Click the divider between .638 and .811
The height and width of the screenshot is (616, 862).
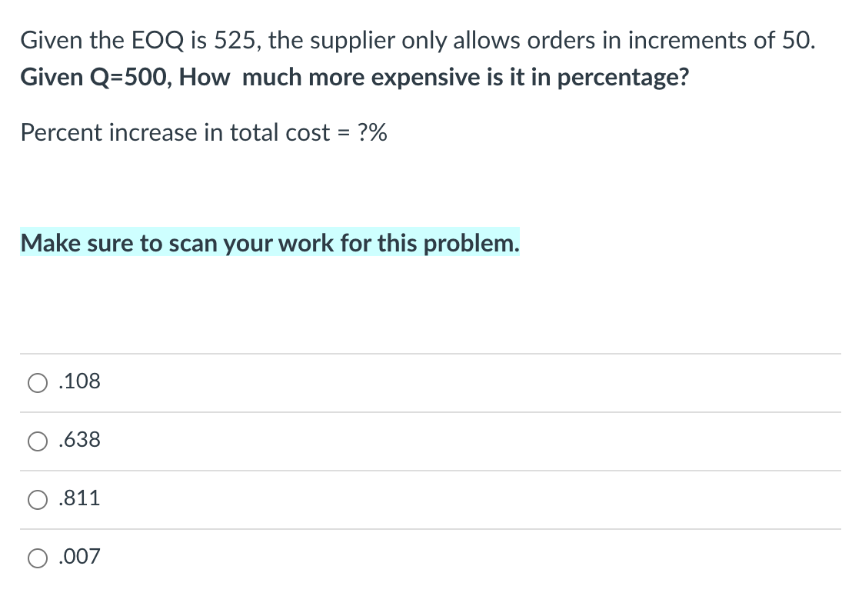tap(431, 470)
